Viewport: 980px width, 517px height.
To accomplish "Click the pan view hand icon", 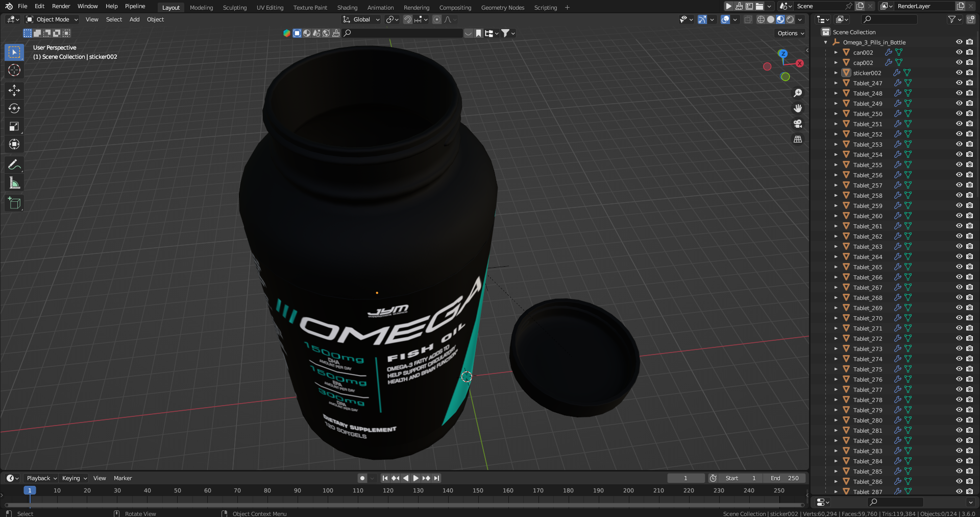I will coord(798,108).
